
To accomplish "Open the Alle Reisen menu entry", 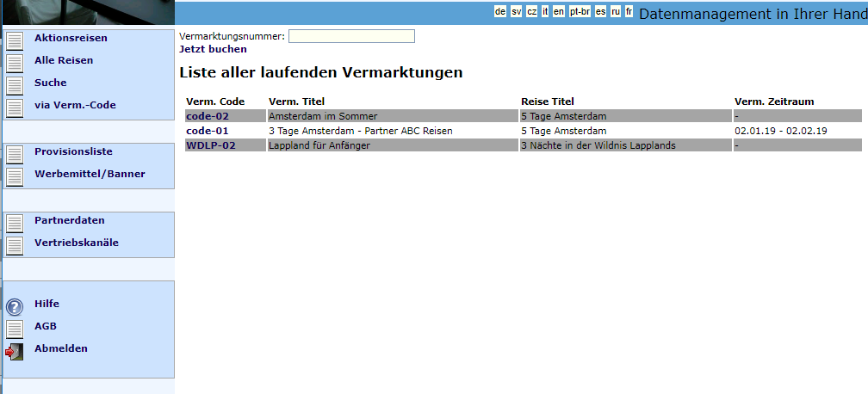I will 64,60.
